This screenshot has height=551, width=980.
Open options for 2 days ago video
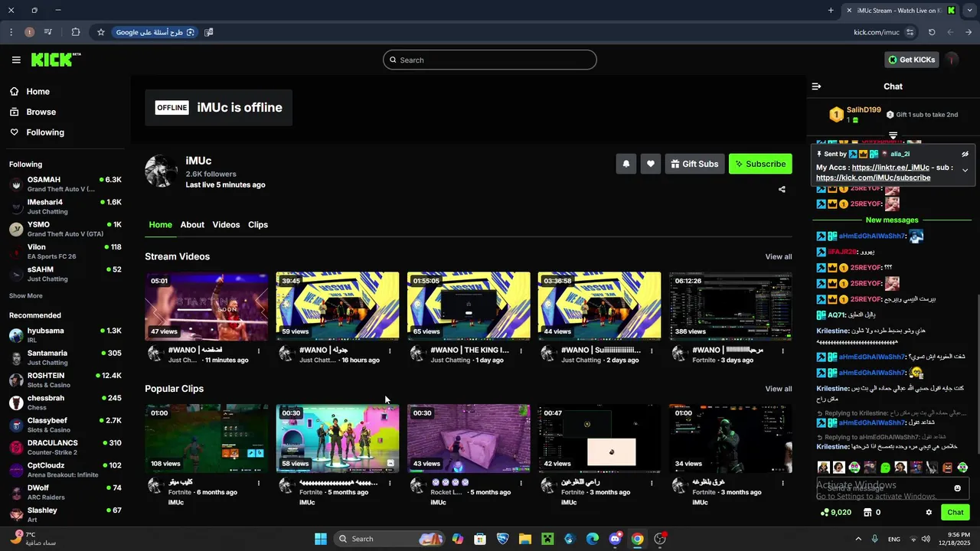tap(652, 351)
